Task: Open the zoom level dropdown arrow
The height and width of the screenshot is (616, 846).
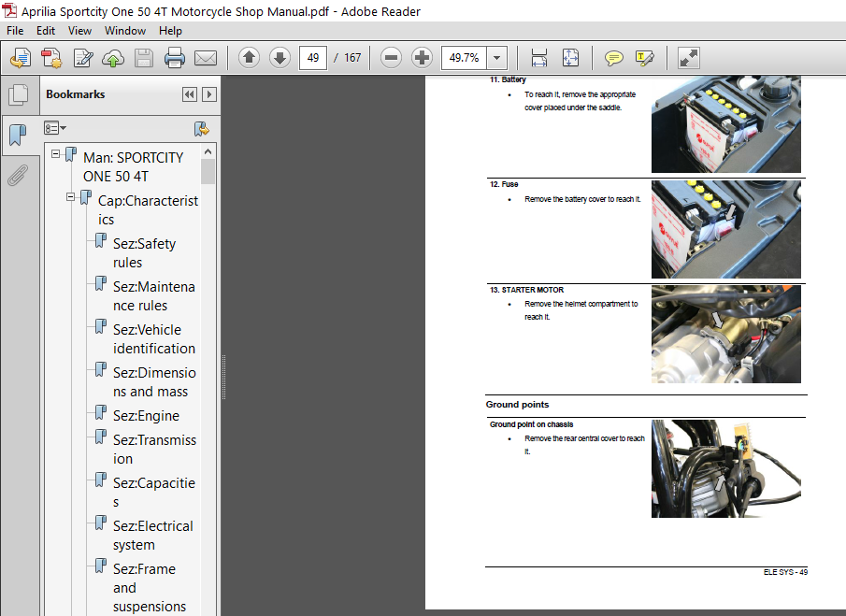Action: [497, 58]
